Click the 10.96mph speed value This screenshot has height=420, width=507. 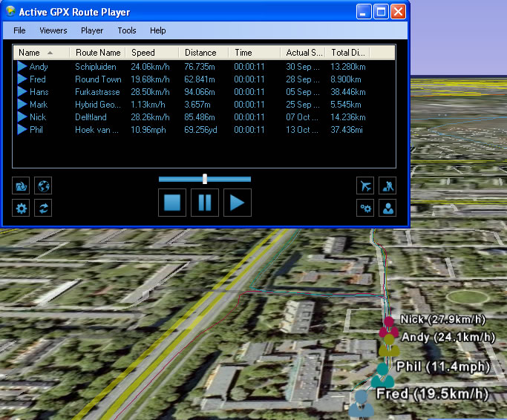click(x=148, y=130)
